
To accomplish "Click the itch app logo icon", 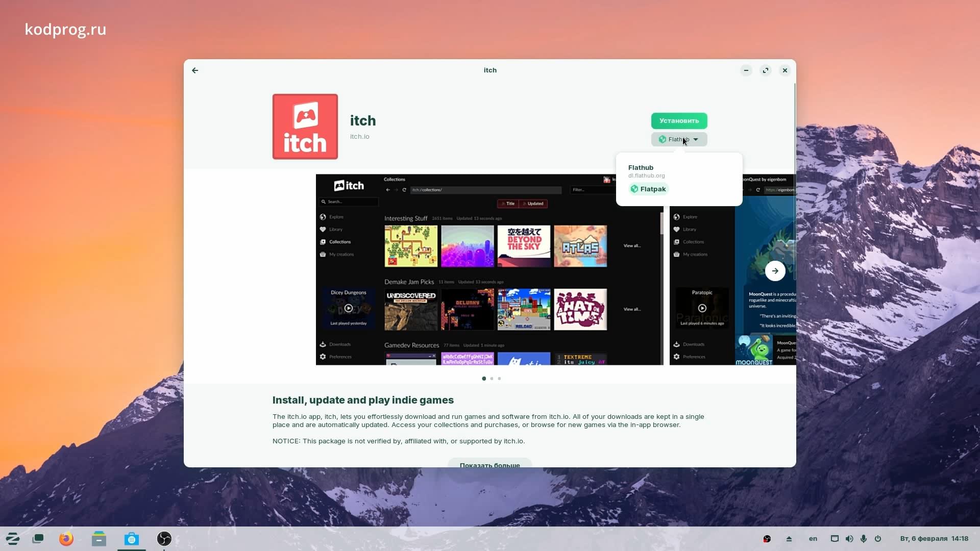I will point(305,127).
